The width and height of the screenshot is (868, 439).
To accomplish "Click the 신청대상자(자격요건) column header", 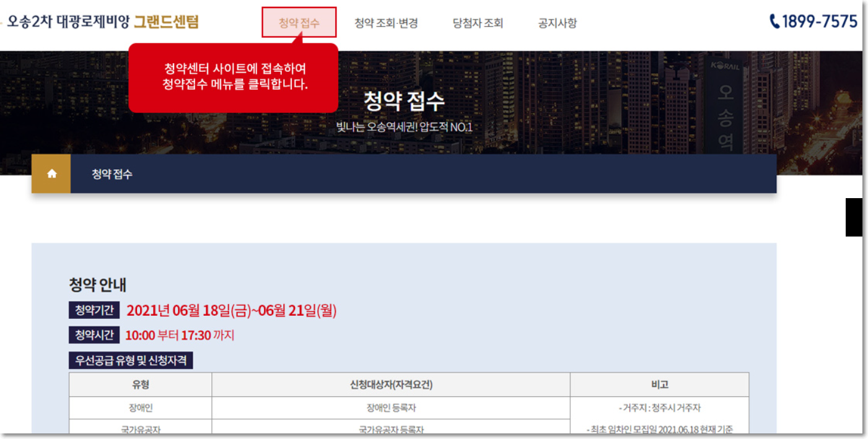I will point(391,385).
